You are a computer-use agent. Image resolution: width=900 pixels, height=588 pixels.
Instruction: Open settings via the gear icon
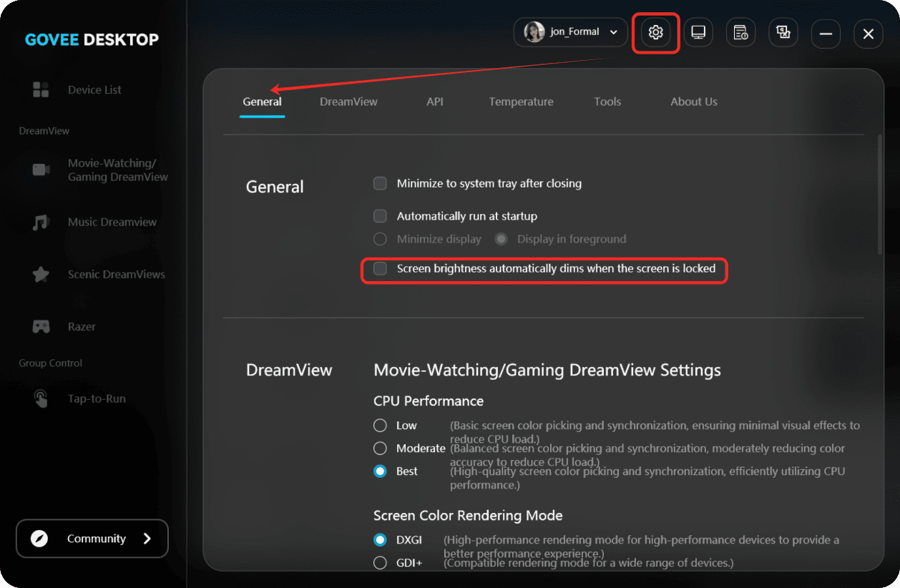655,33
